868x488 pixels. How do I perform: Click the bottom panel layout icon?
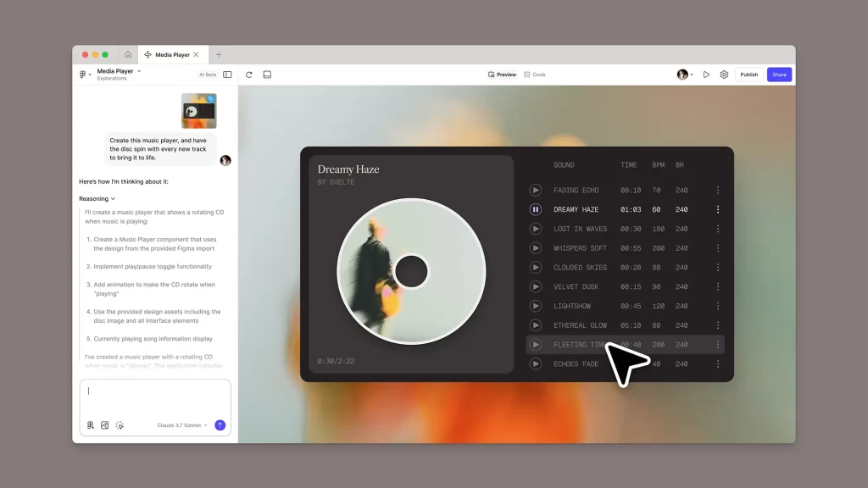[267, 75]
